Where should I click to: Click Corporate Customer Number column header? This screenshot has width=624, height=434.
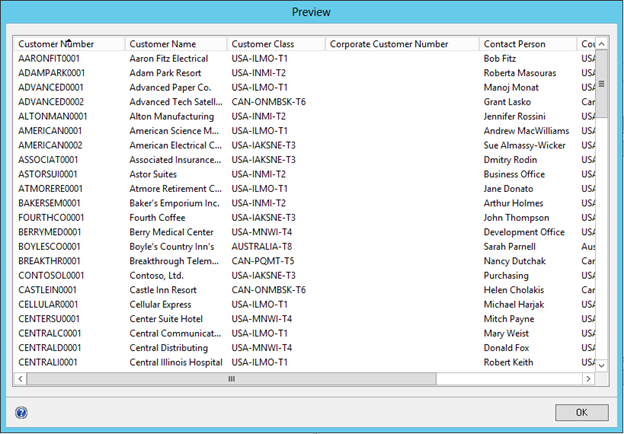402,44
